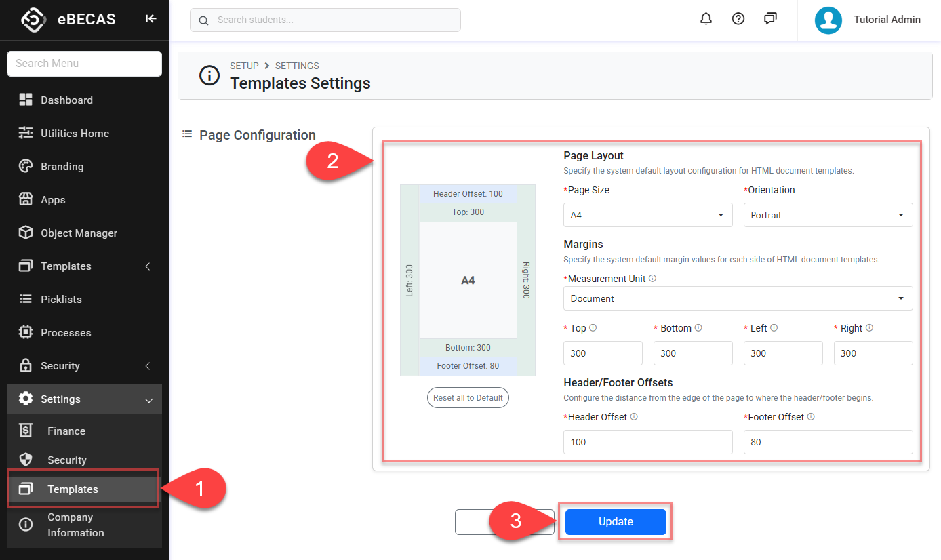Open Object Manager from sidebar
This screenshot has height=560, width=941.
click(79, 233)
